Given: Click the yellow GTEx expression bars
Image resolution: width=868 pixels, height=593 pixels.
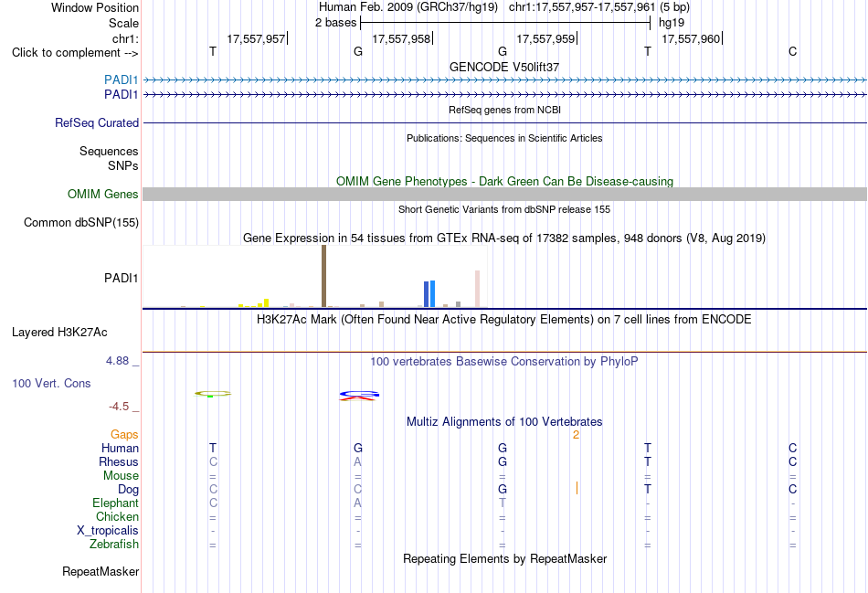Looking at the screenshot, I should (254, 303).
